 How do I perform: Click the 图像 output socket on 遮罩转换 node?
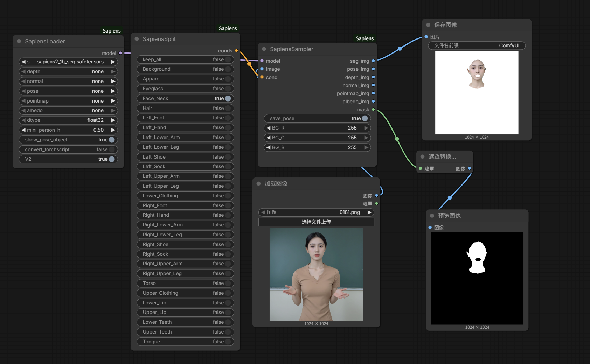[470, 168]
